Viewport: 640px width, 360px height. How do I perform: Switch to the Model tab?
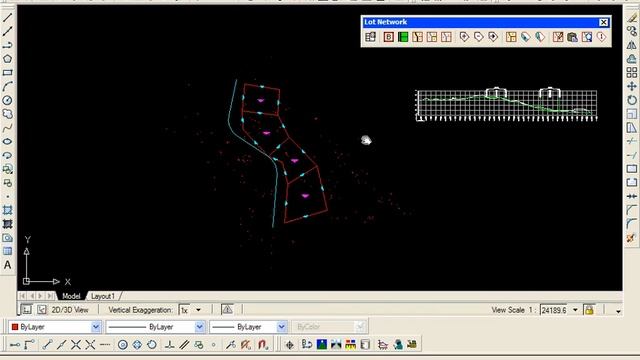[x=71, y=296]
